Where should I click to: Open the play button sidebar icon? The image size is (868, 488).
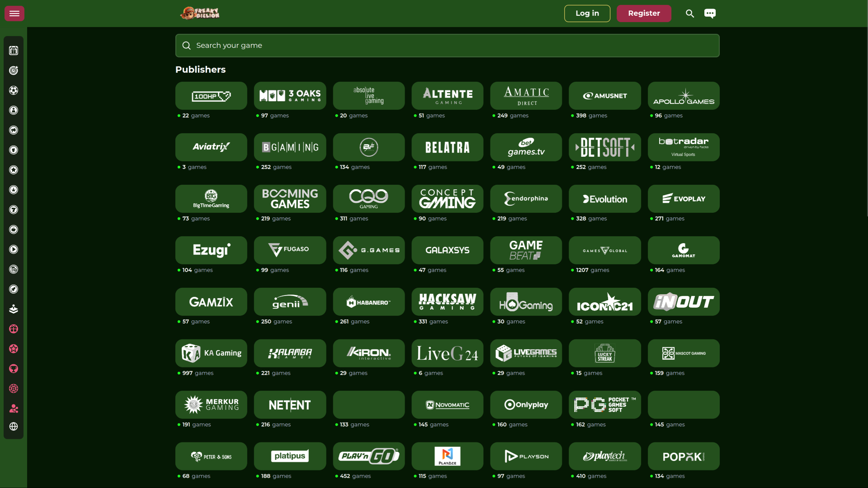pos(14,249)
